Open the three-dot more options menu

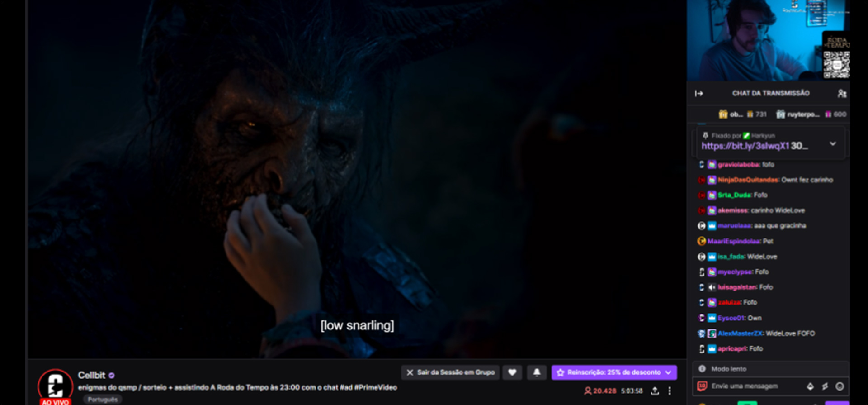tap(670, 391)
